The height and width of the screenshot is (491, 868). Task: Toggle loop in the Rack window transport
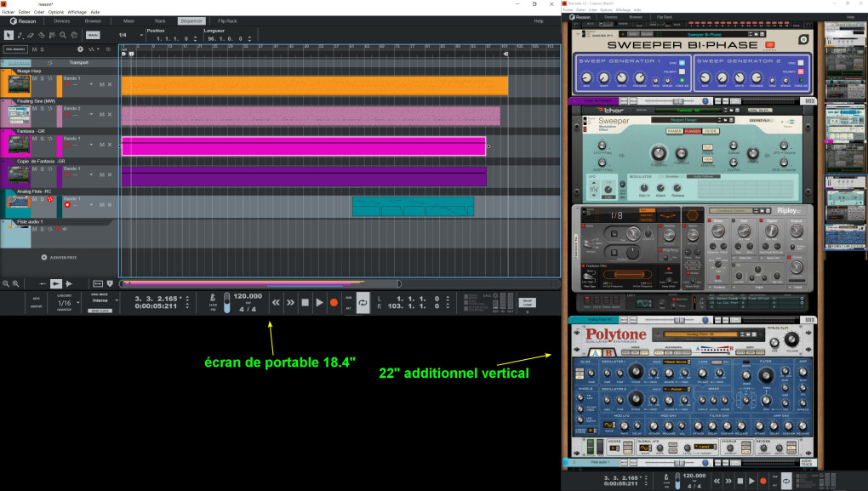tap(786, 481)
